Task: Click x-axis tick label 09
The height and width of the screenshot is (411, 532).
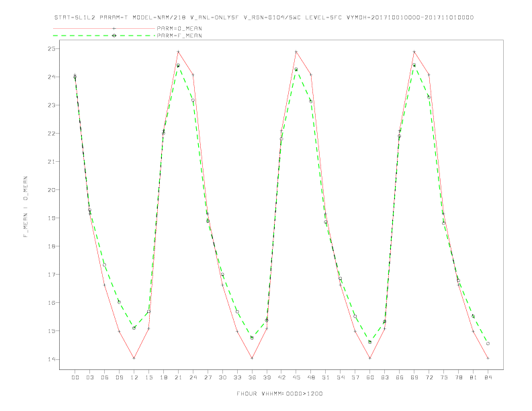Action: [119, 377]
